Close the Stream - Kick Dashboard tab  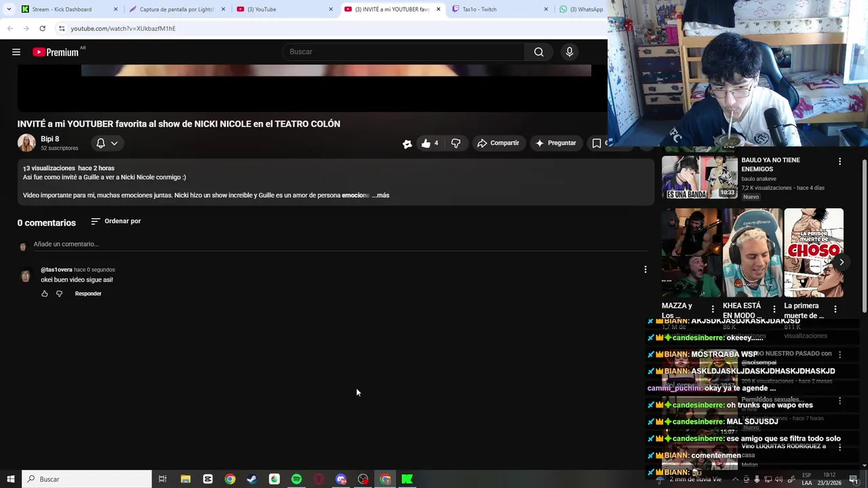[x=115, y=9]
